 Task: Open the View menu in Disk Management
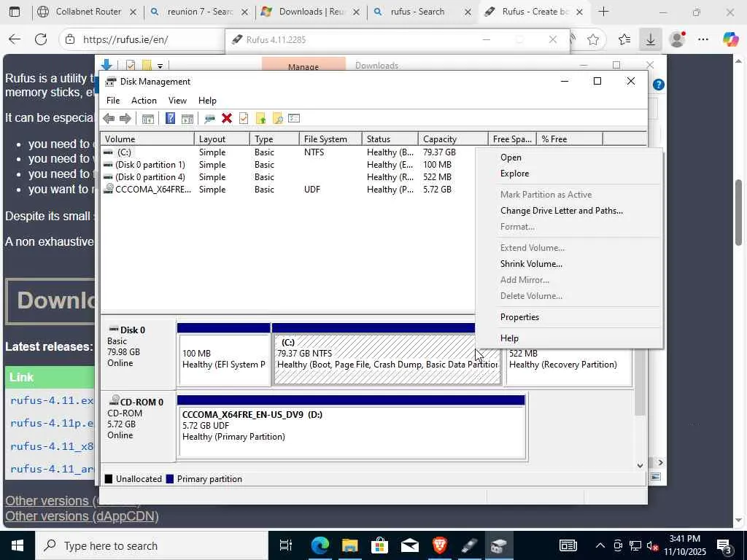[177, 101]
